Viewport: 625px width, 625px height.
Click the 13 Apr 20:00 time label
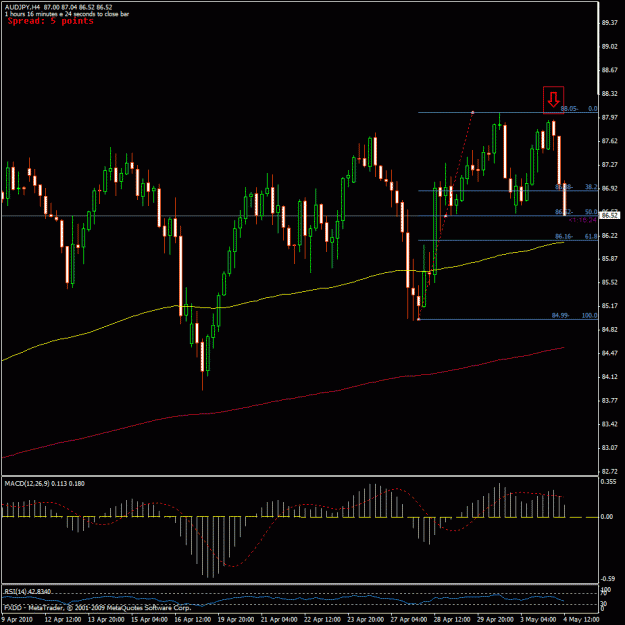[106, 619]
